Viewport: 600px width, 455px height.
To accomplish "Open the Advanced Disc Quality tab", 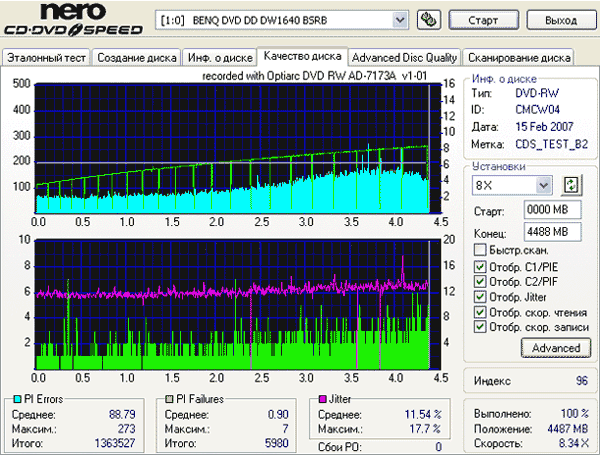I will pos(405,58).
